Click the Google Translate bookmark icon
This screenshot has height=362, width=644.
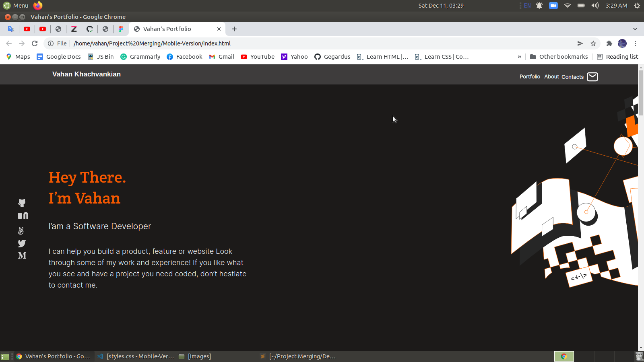click(x=10, y=29)
